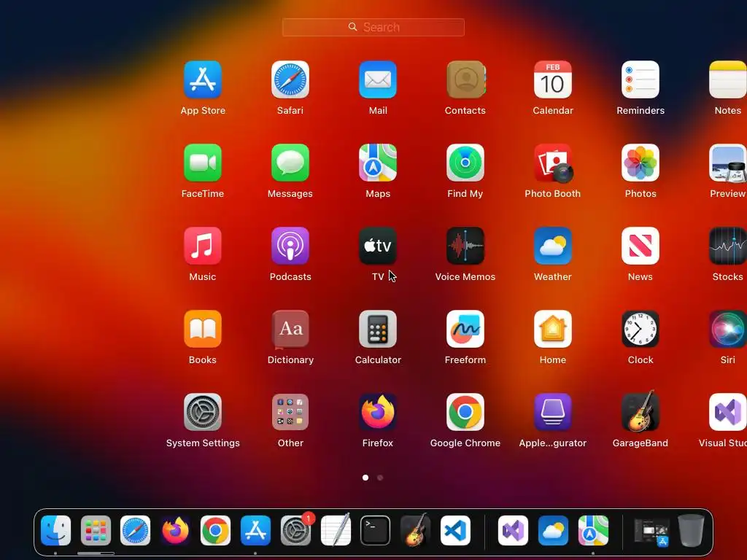
Task: Open the Home app
Action: 553,329
